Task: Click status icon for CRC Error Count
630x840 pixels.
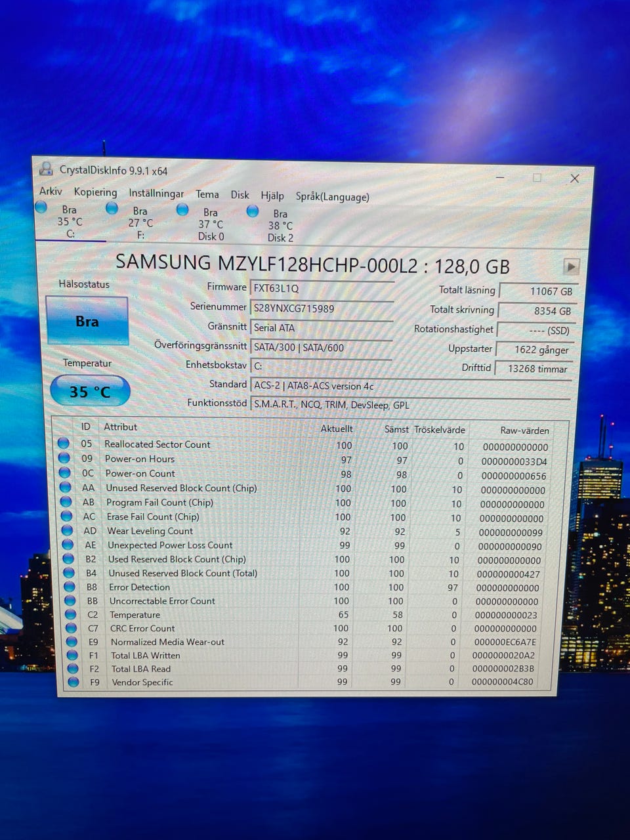Action: coord(72,628)
